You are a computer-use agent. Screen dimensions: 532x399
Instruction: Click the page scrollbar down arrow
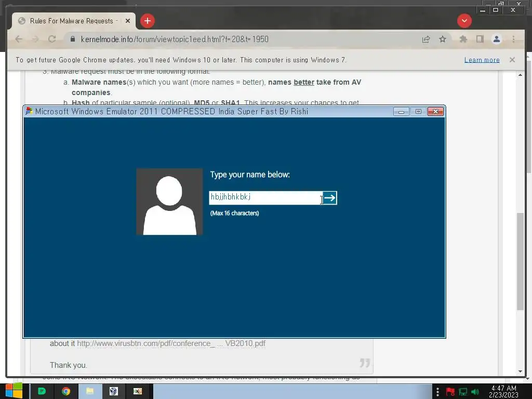[520, 371]
